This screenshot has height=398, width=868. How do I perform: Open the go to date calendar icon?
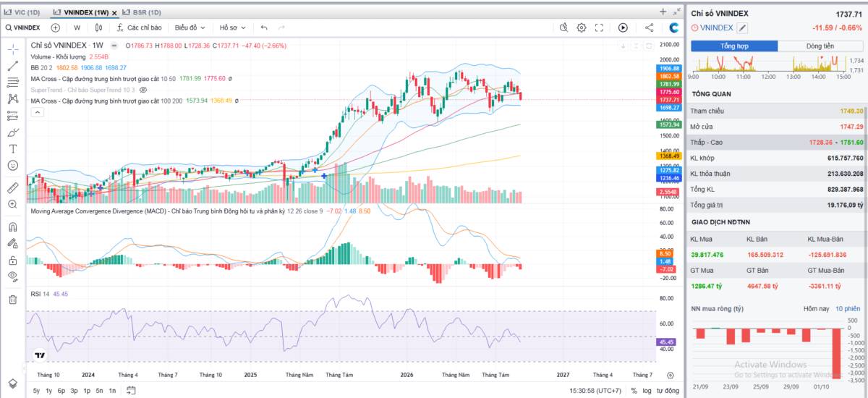pyautogui.click(x=131, y=391)
